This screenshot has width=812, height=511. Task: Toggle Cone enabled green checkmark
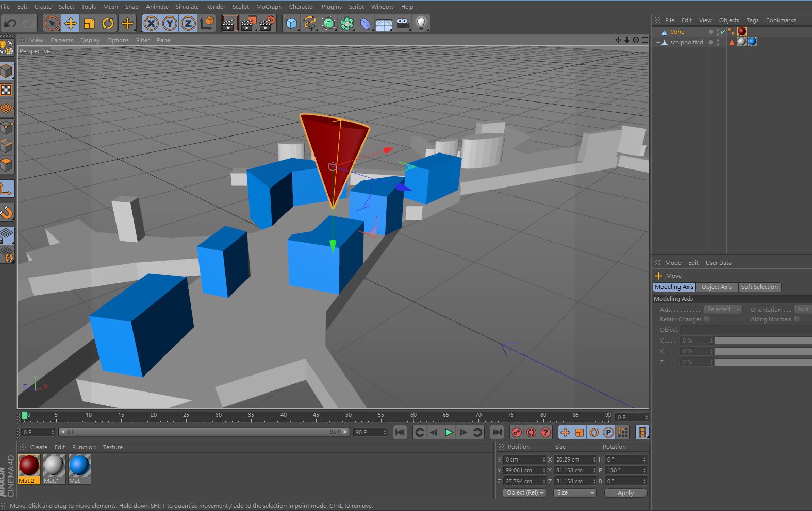[722, 32]
